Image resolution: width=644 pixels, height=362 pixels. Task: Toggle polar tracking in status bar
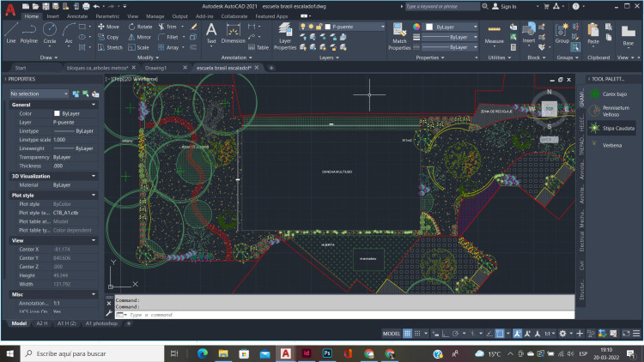455,334
